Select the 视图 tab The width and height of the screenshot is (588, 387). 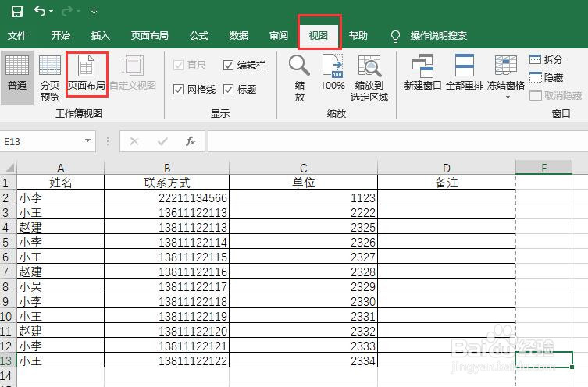[x=319, y=36]
